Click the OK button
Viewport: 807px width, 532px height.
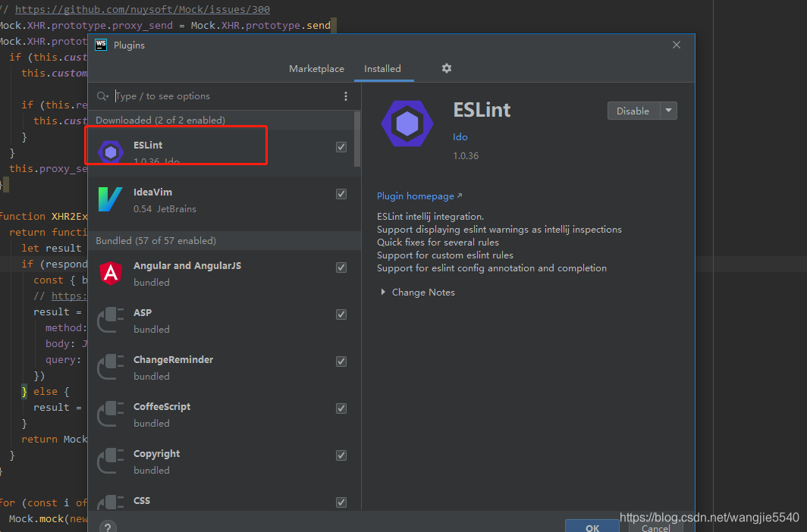[592, 527]
